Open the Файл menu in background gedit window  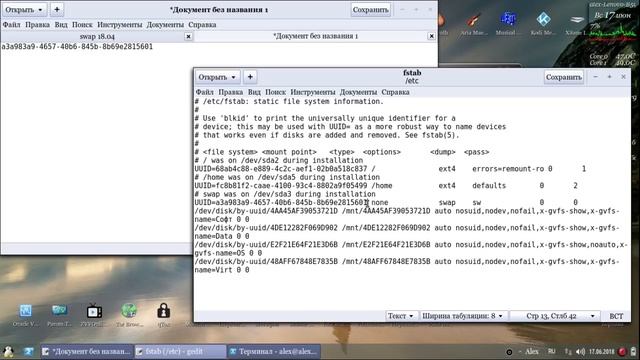click(11, 25)
